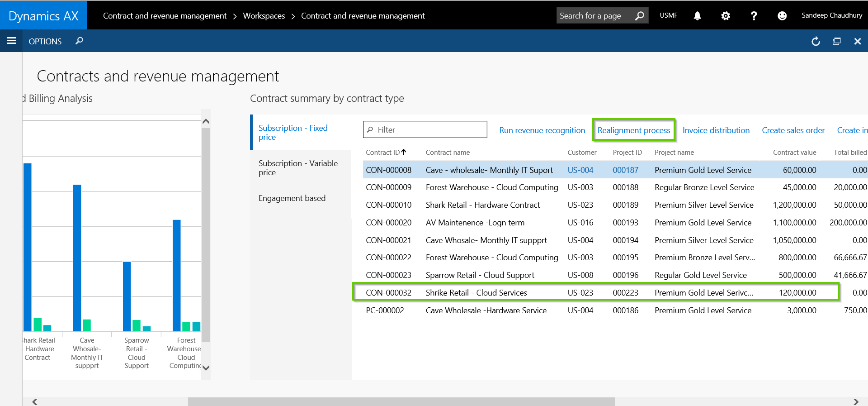Click Invoice distribution

(x=716, y=130)
